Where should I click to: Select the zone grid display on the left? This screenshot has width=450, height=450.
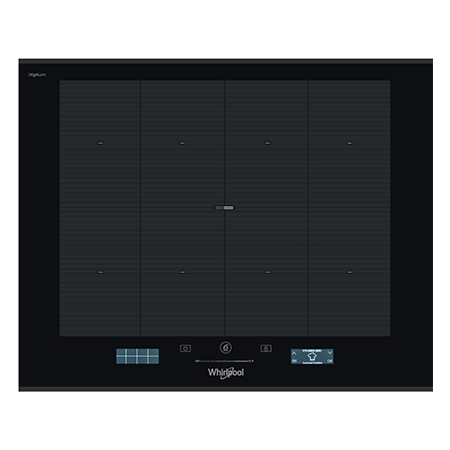coord(137,356)
